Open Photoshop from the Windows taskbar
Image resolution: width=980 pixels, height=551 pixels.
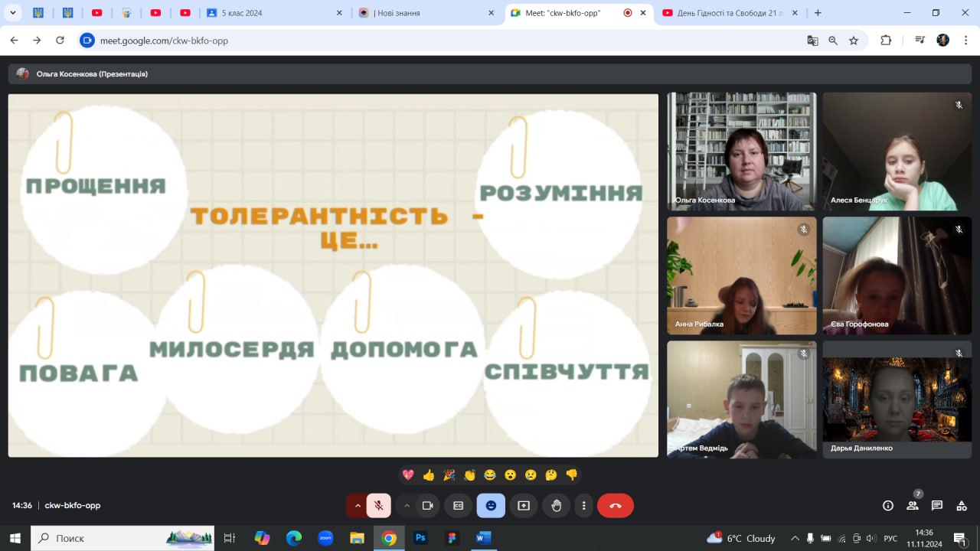420,538
